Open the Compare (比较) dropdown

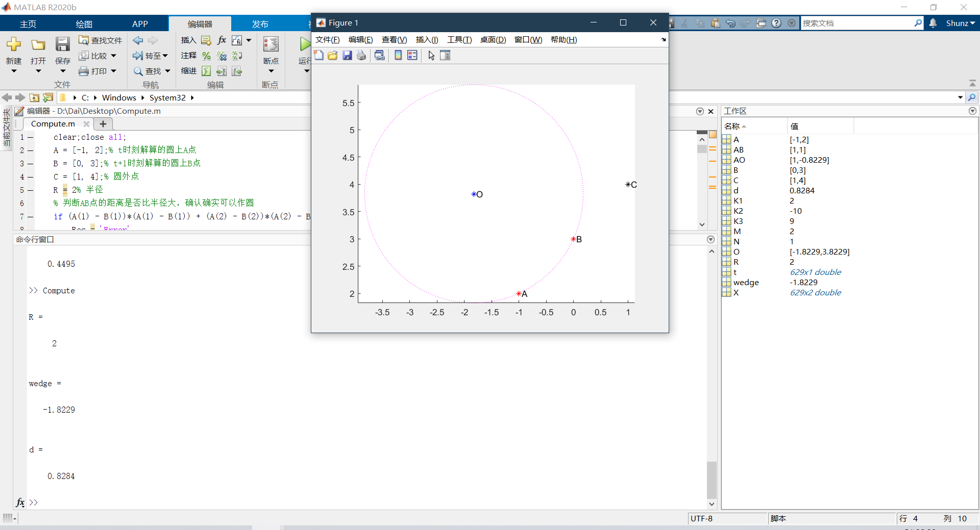(113, 56)
